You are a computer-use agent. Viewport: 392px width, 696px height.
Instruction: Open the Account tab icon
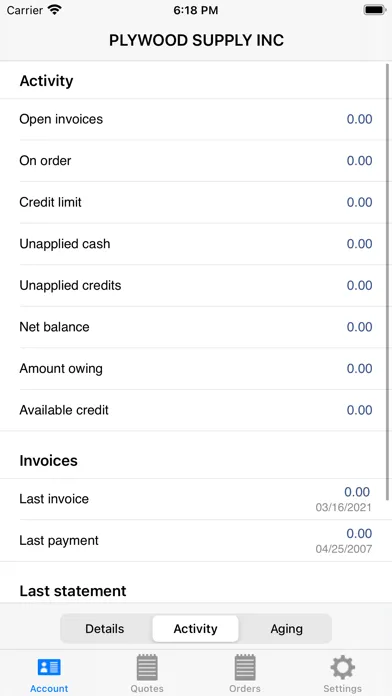[x=49, y=667]
